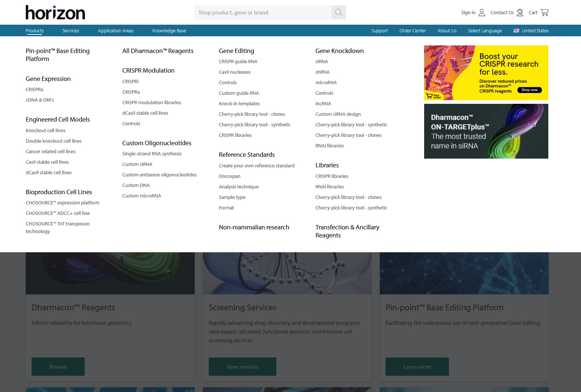Click the Sign in user icon
Viewport: 581px width, 392px height.
[x=482, y=13]
